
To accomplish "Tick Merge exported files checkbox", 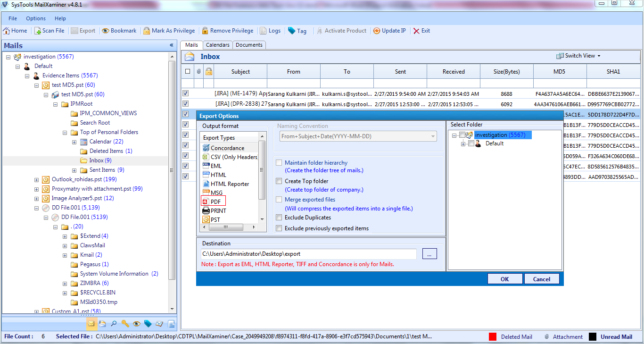I will 279,200.
